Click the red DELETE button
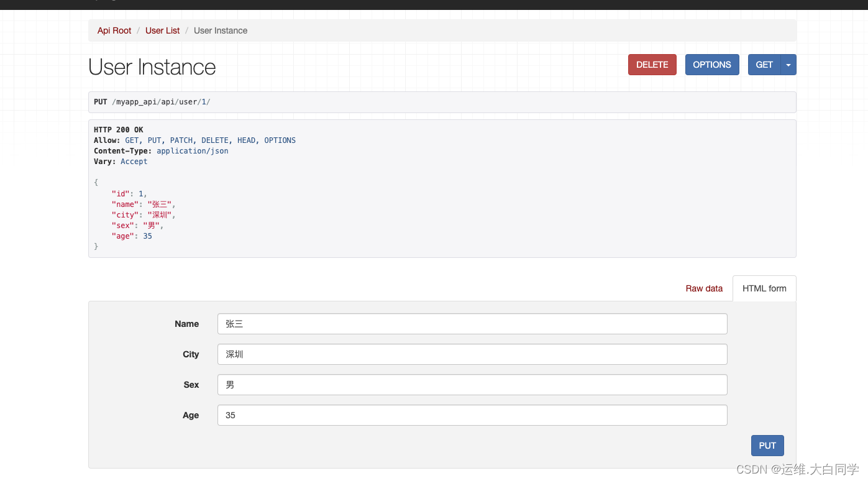Image resolution: width=868 pixels, height=481 pixels. (652, 65)
